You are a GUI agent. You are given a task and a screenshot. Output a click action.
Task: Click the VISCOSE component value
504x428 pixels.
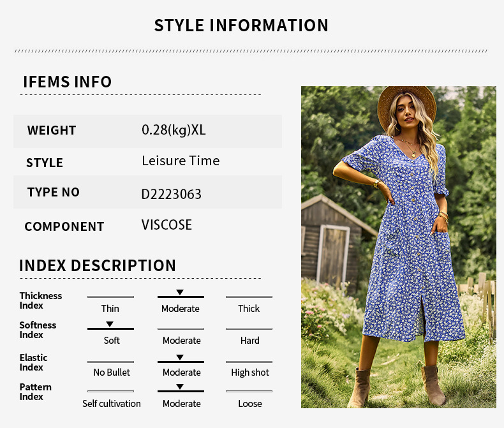pos(167,225)
